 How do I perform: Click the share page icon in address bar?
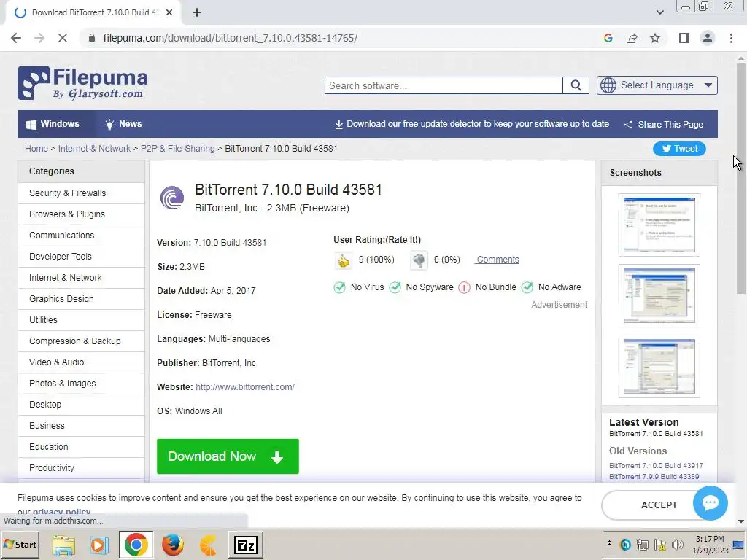tap(632, 38)
